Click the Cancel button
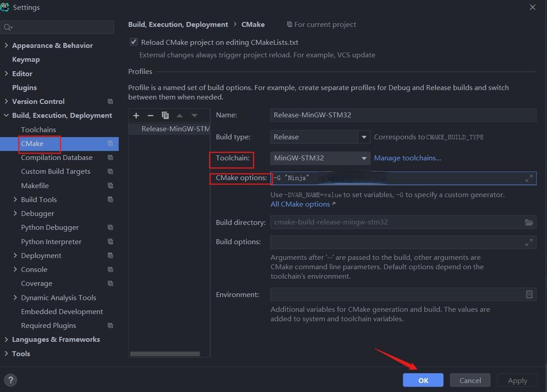 (x=470, y=380)
